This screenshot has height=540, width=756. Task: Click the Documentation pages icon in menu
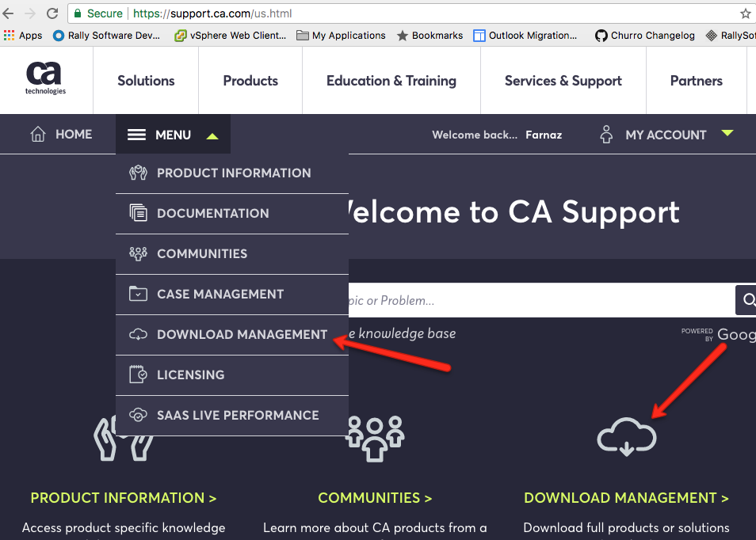pyautogui.click(x=138, y=212)
